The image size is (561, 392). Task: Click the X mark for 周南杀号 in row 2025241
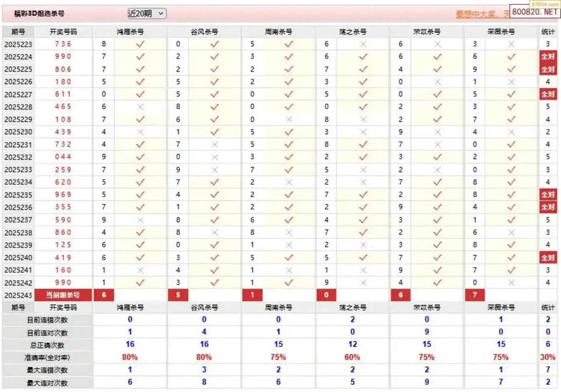tap(289, 270)
